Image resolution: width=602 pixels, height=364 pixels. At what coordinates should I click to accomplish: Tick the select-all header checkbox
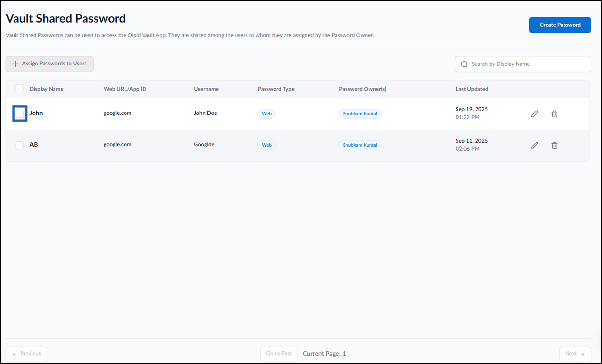(20, 88)
